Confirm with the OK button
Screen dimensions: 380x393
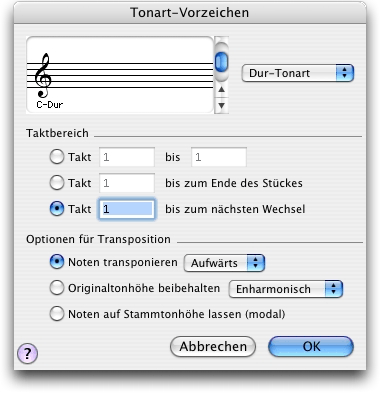311,347
